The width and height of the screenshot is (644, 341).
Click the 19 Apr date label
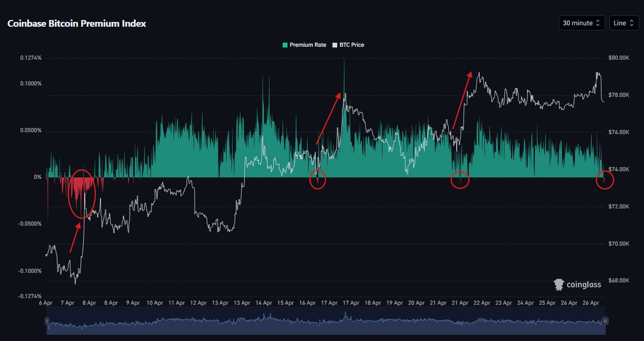394,303
